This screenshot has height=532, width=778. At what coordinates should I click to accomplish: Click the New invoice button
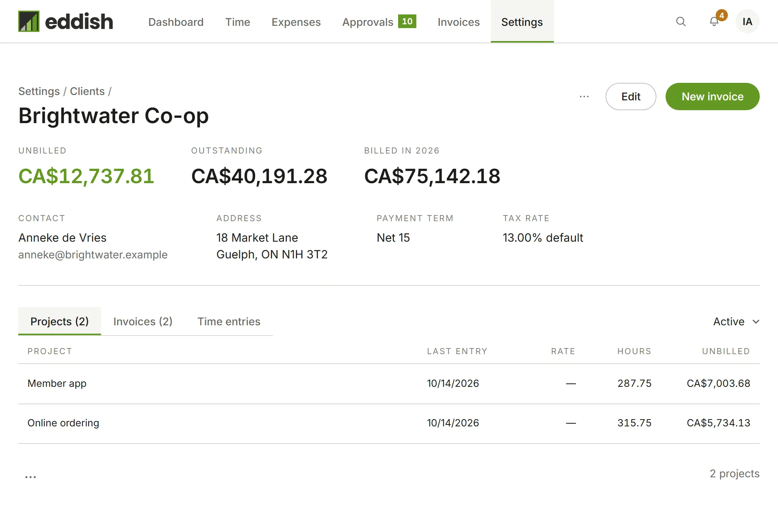(712, 97)
